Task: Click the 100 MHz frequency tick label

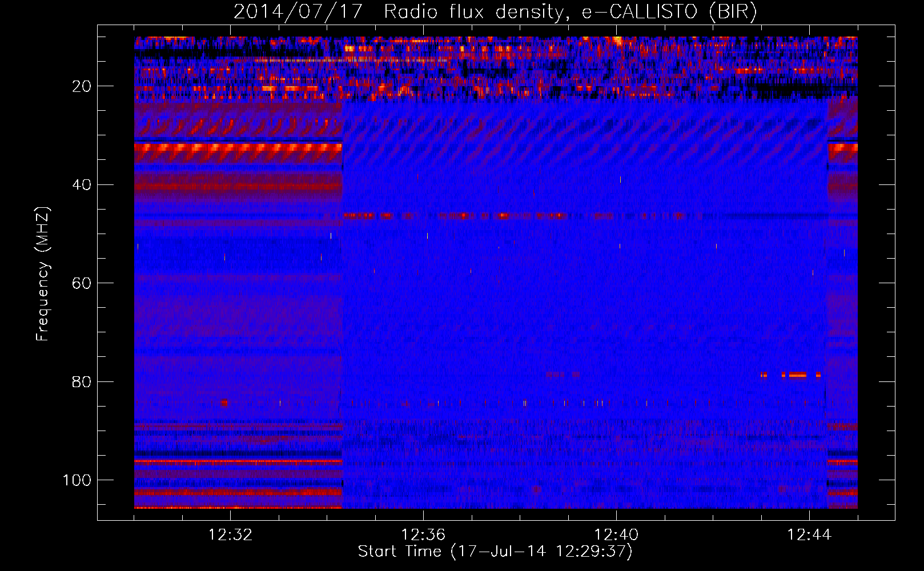Action: pos(77,480)
